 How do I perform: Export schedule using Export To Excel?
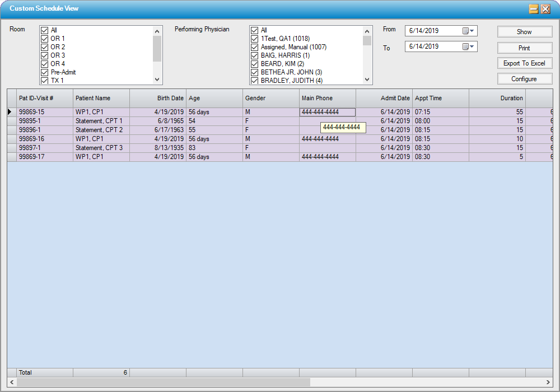point(524,63)
